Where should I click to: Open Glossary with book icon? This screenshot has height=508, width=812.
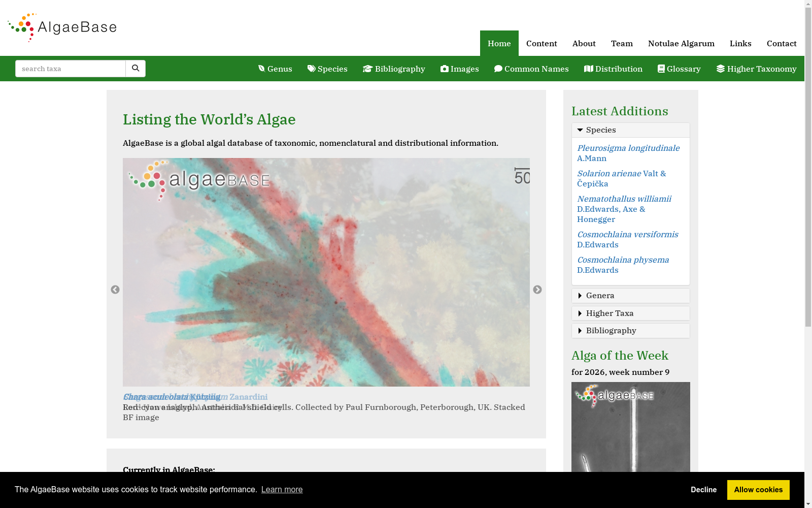679,69
